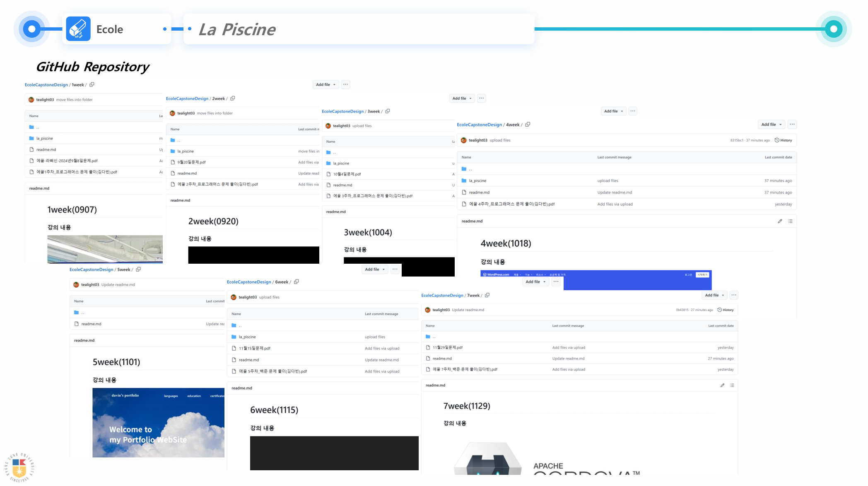Expand the Add file dropdown in 7week
Image resolution: width=868 pixels, height=486 pixels.
click(x=714, y=295)
